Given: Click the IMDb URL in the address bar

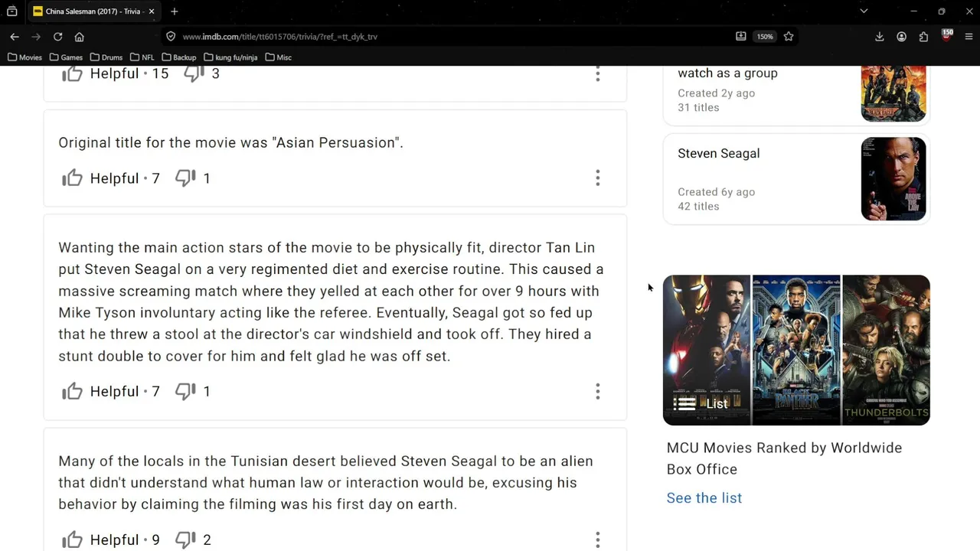Looking at the screenshot, I should 279,37.
